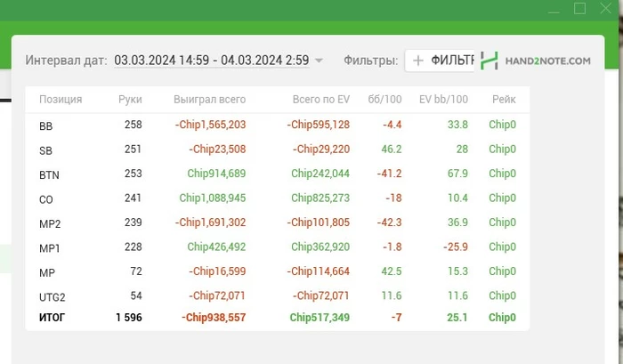623x364 pixels.
Task: Sort by Рейк column header
Action: 504,100
